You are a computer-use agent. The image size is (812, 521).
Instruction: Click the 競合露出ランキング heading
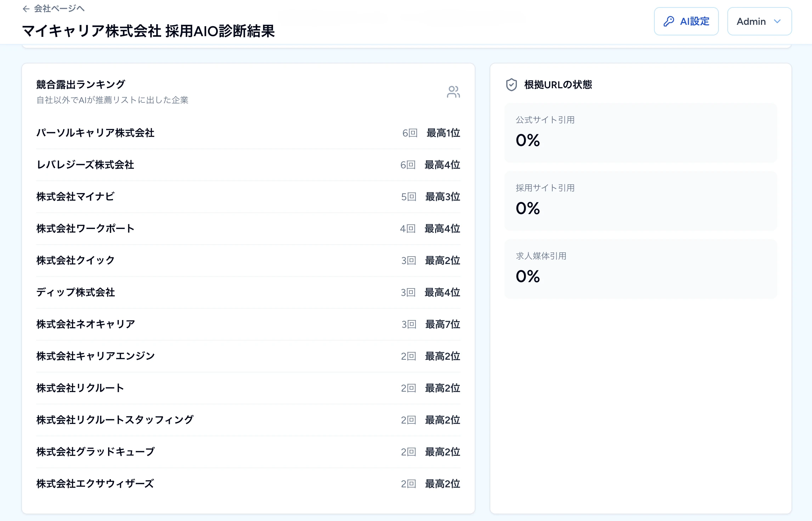point(81,84)
